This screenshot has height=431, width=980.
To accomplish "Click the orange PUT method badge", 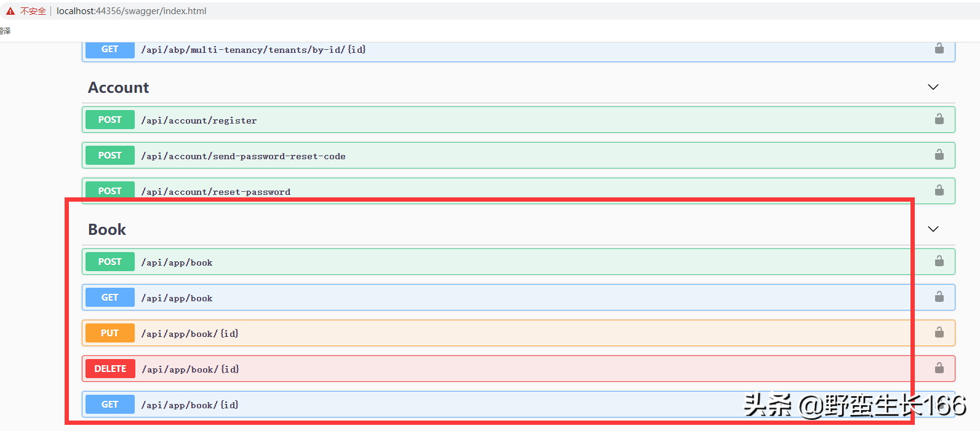I will coord(110,333).
